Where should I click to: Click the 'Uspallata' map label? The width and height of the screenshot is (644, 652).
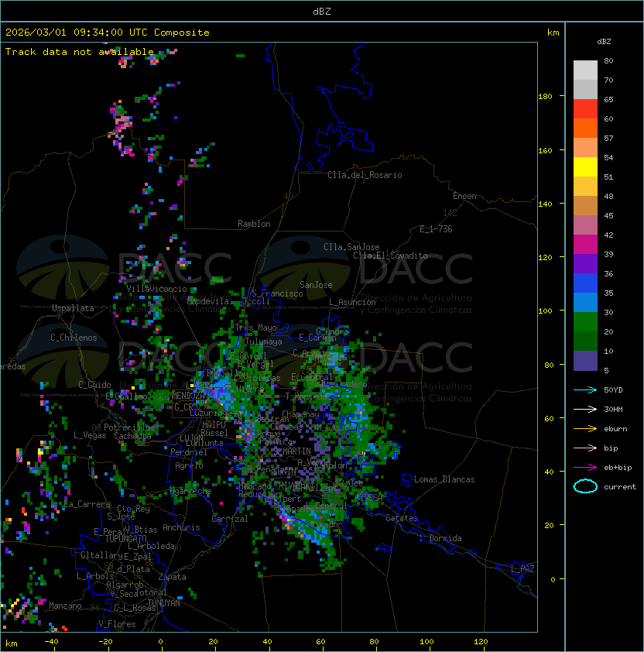tap(73, 308)
